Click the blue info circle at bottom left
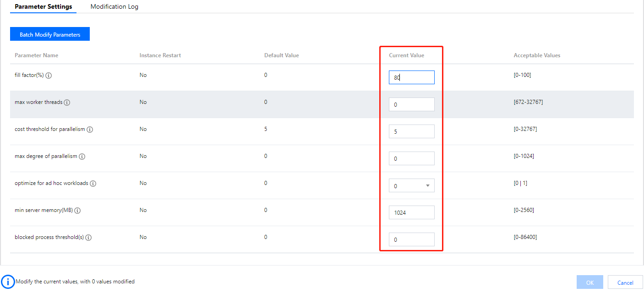Viewport: 644px width, 293px height. pos(8,282)
